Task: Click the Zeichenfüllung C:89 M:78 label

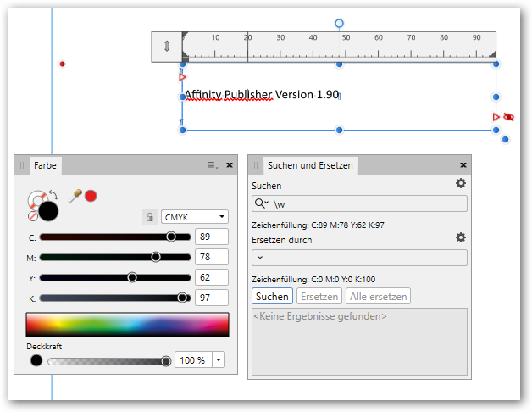Action: 318,225
